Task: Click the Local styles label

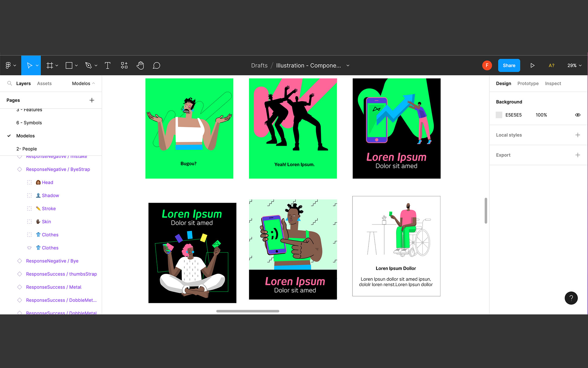Action: pos(509,135)
